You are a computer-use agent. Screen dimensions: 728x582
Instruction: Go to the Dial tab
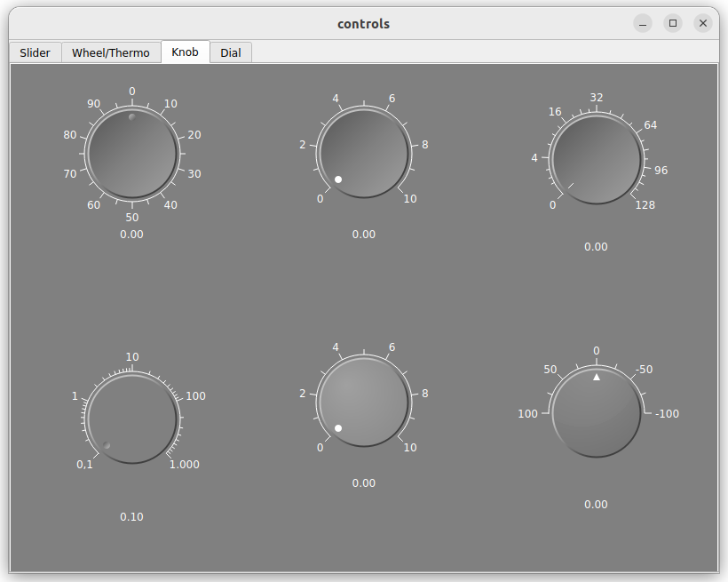230,52
